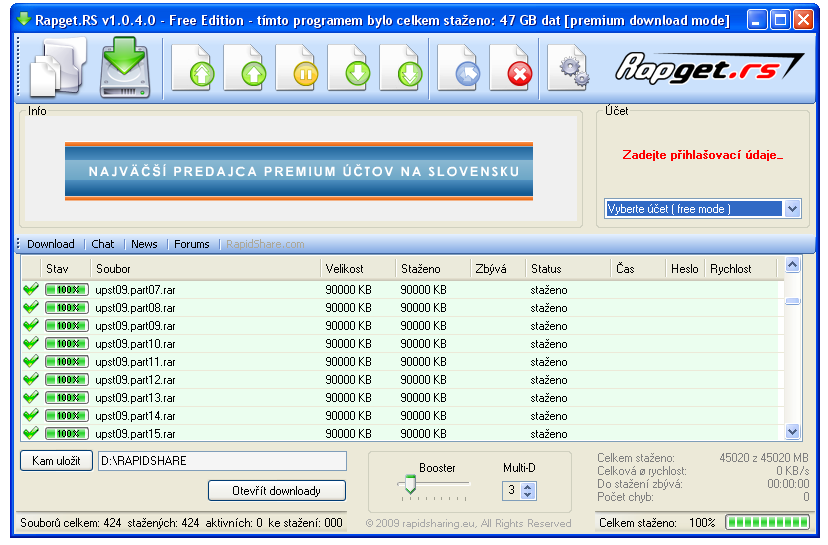
Task: Sort by the Heslo column header
Action: [685, 269]
